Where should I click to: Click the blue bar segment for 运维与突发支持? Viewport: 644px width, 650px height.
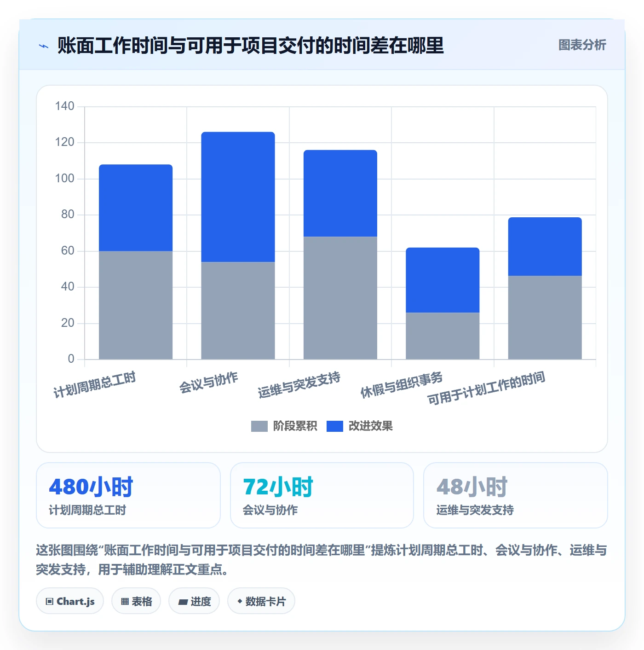point(340,193)
